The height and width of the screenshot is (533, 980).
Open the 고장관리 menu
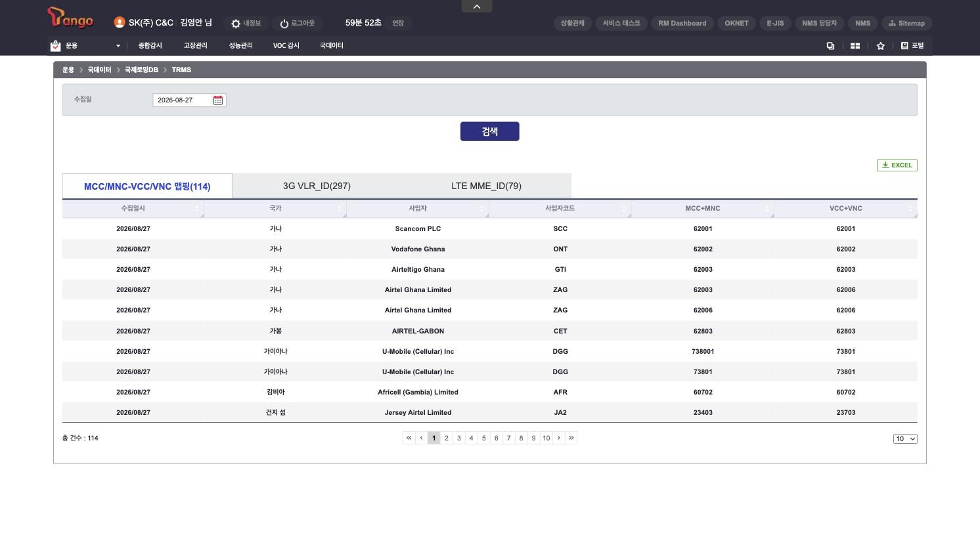(x=195, y=45)
